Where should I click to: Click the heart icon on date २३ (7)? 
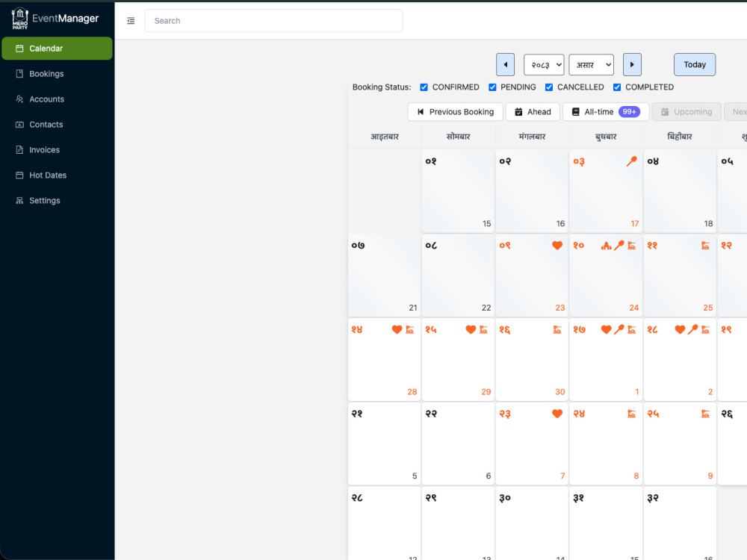pos(557,414)
